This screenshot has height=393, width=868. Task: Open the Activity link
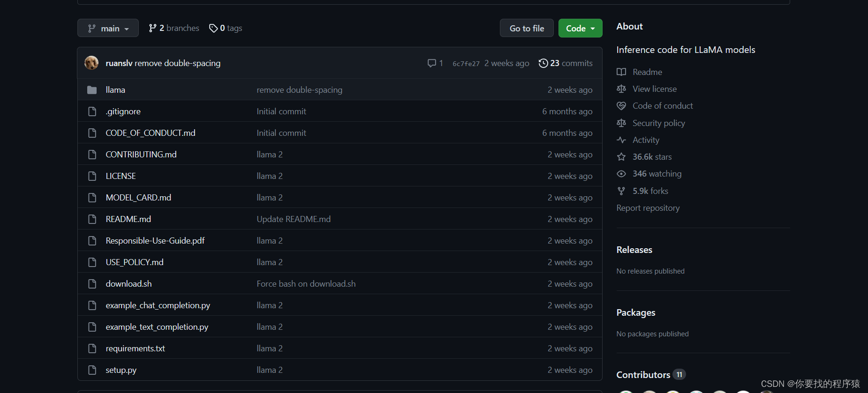[x=646, y=140]
